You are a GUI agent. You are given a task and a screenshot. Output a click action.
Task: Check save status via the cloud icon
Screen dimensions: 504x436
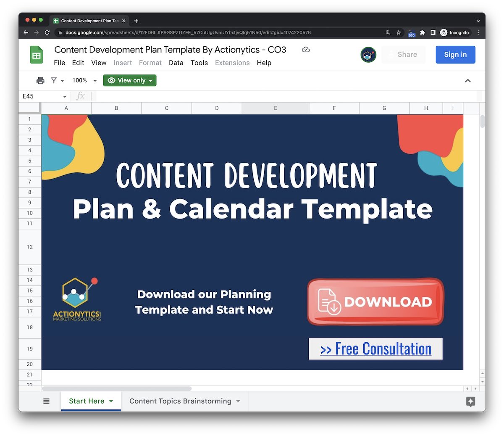(x=306, y=50)
